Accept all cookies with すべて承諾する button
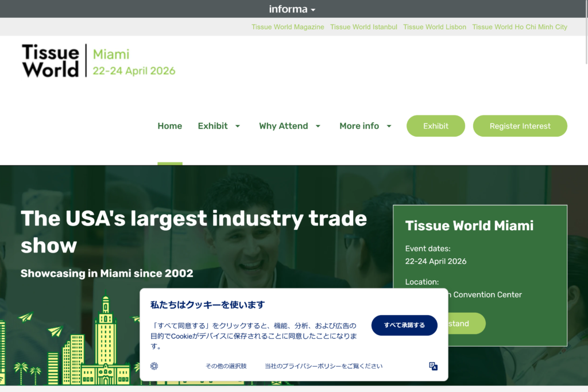The image size is (588, 392). (x=404, y=325)
